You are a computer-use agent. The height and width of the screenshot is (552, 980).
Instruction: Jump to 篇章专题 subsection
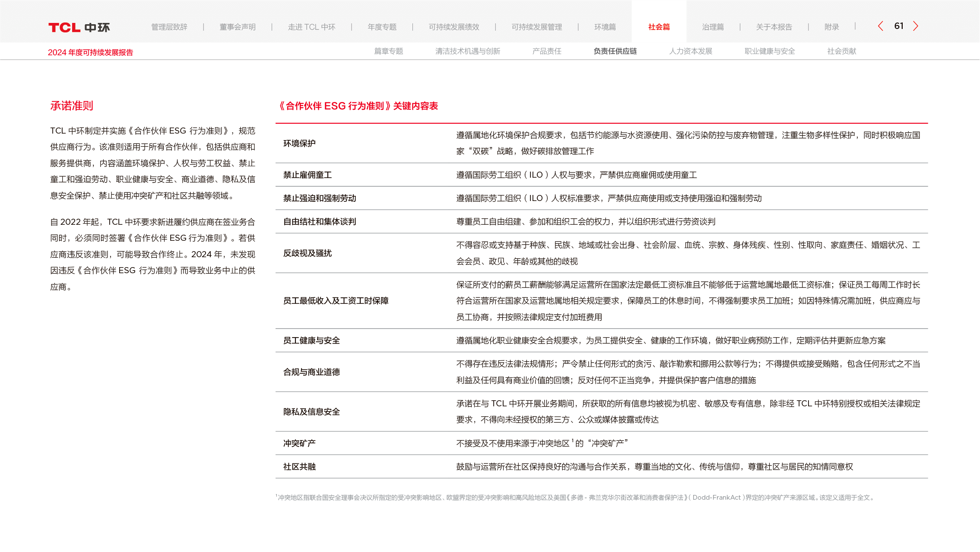click(388, 51)
